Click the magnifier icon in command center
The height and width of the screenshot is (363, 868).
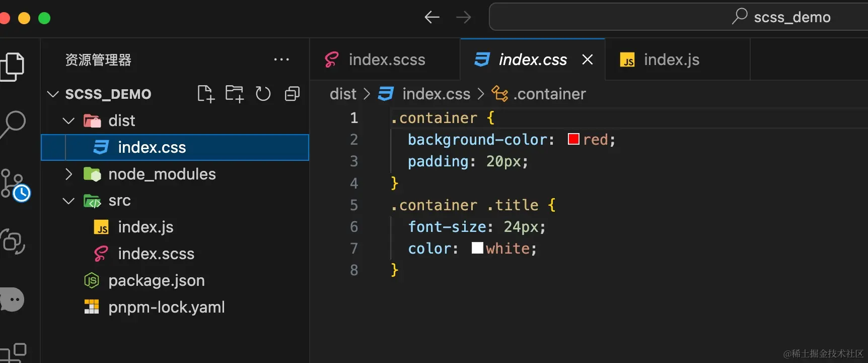coord(739,16)
